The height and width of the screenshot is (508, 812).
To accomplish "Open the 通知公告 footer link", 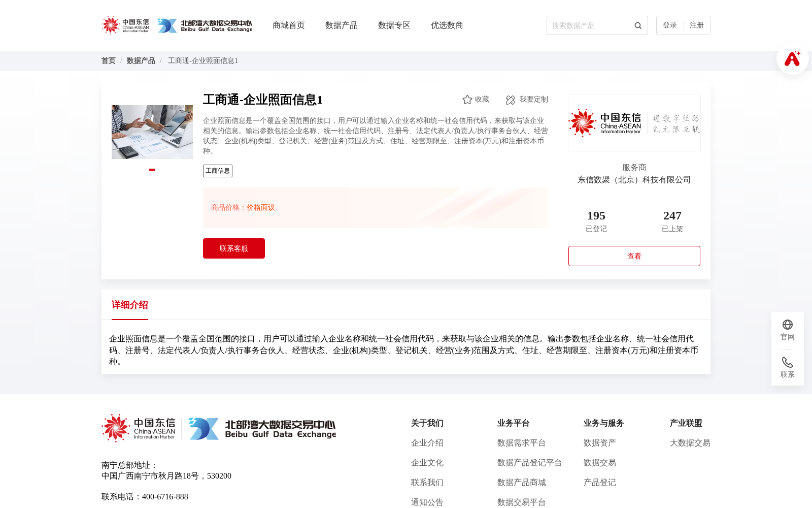I will [427, 502].
